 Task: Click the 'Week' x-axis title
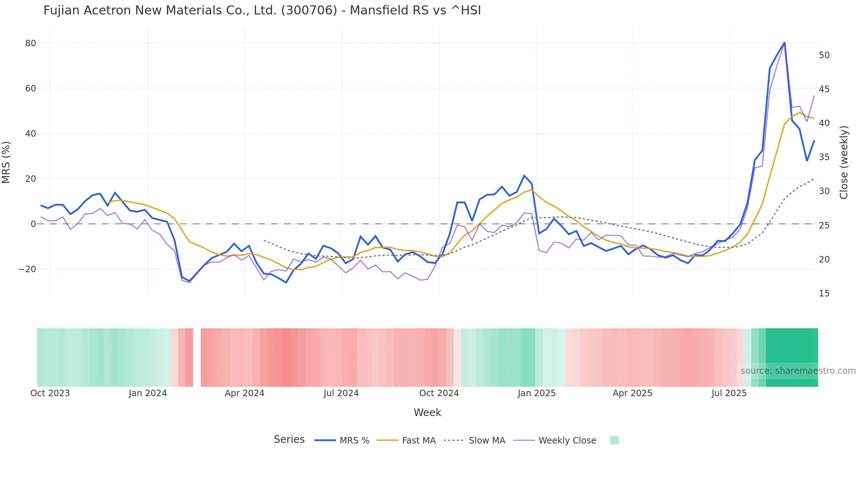coord(427,412)
